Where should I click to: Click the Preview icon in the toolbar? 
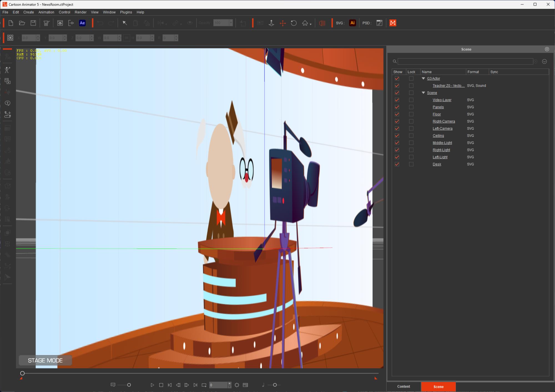60,23
